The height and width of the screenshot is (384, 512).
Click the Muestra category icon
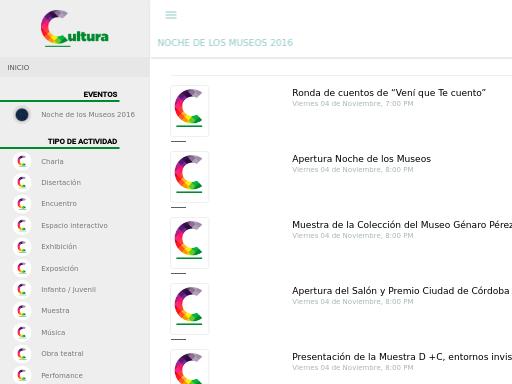[22, 311]
